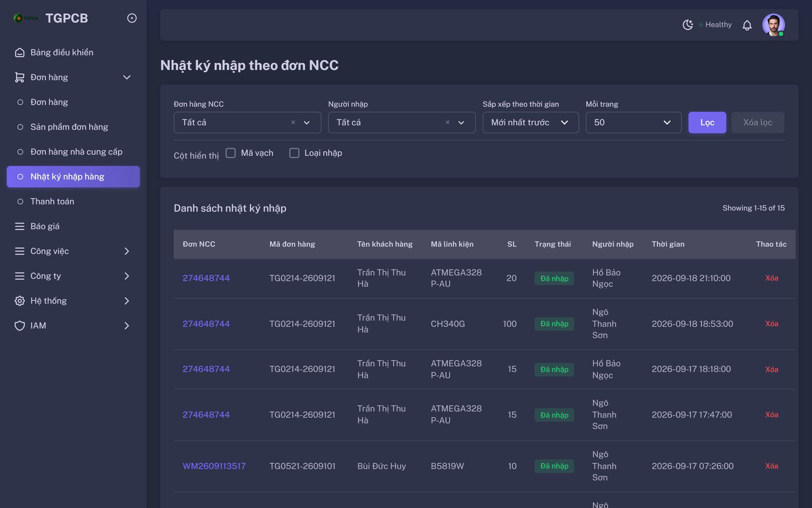Viewport: 812px width, 508px height.
Task: Open the Đơn hàng NCC dropdown
Action: (247, 122)
